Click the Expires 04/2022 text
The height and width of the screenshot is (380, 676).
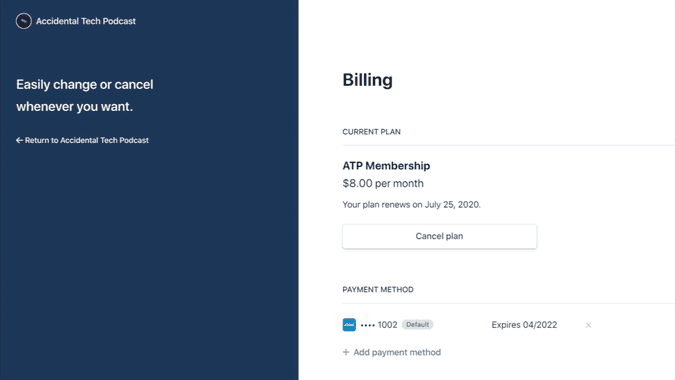point(524,325)
